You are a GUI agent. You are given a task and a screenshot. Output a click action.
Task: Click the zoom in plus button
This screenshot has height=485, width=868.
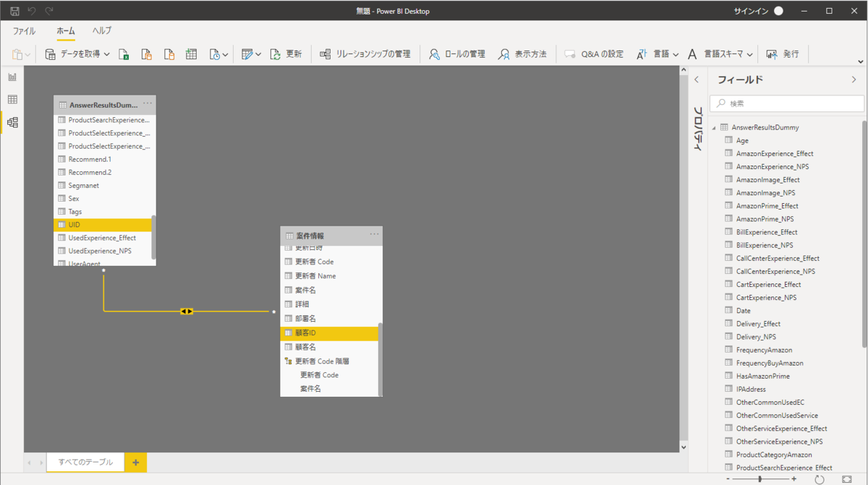(793, 479)
